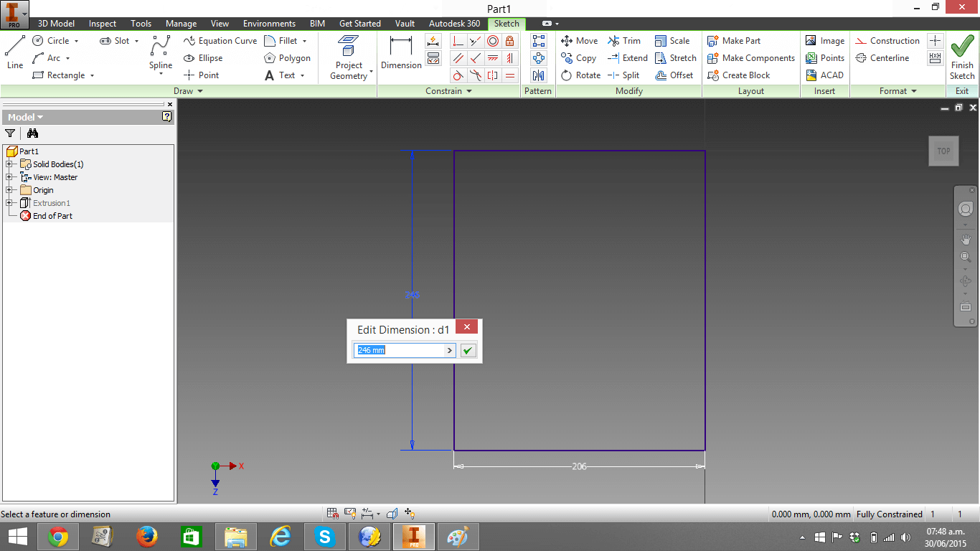Click Create Block button
This screenshot has width=980, height=551.
(x=739, y=75)
